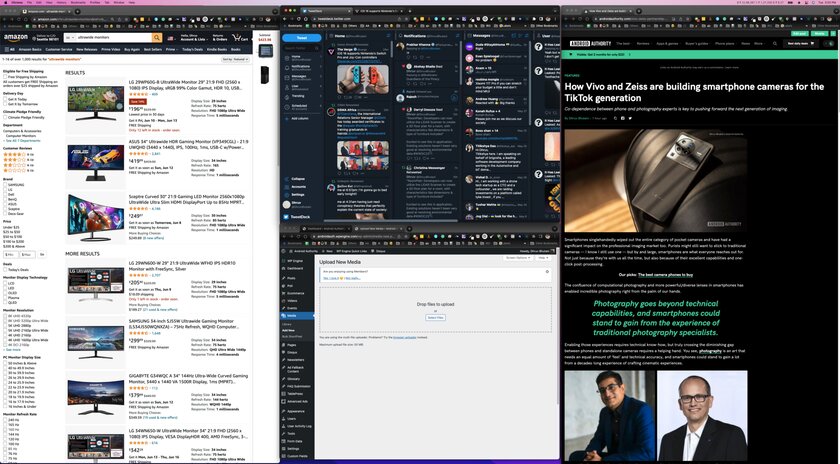Open the Android Authority site search icon
The width and height of the screenshot is (840, 464).
pos(774,43)
